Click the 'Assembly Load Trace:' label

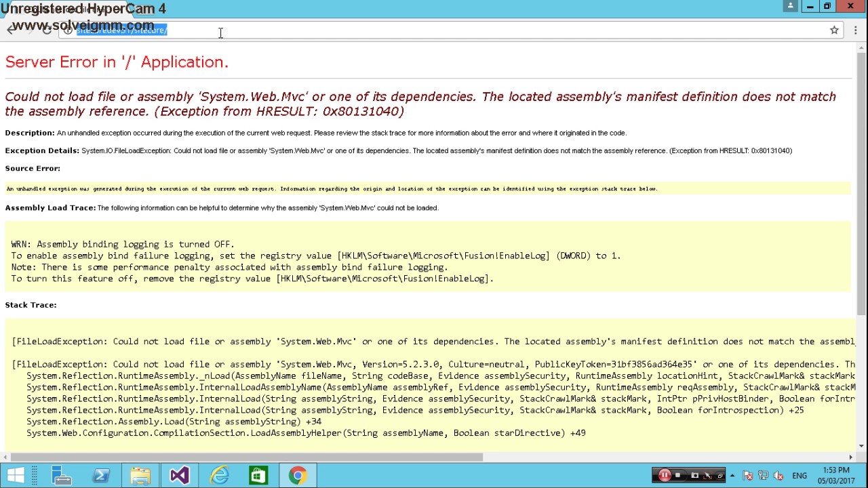tap(50, 207)
